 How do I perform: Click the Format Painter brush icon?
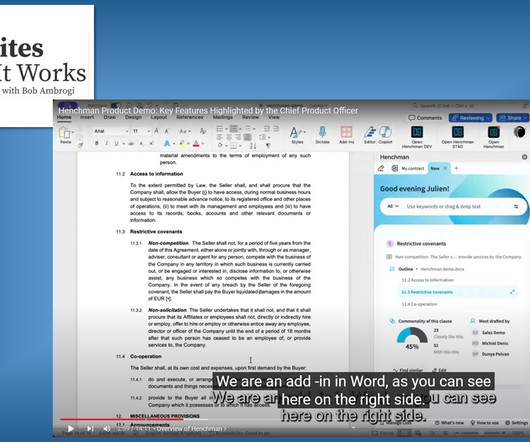(x=80, y=145)
